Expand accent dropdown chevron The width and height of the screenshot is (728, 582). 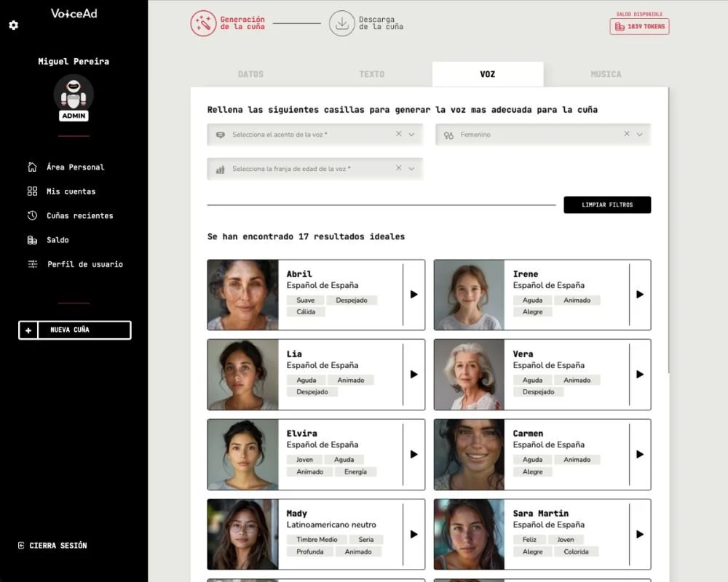pyautogui.click(x=411, y=135)
